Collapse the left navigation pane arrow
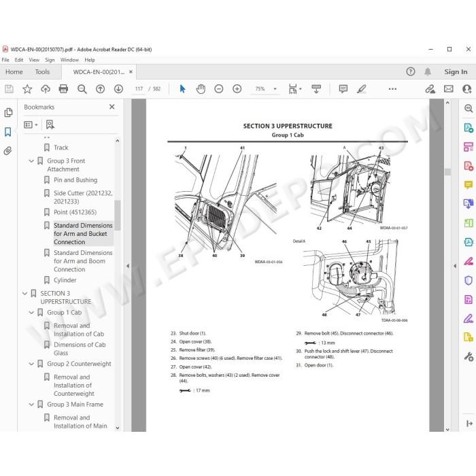Viewport: 476px width, 476px height. click(128, 266)
